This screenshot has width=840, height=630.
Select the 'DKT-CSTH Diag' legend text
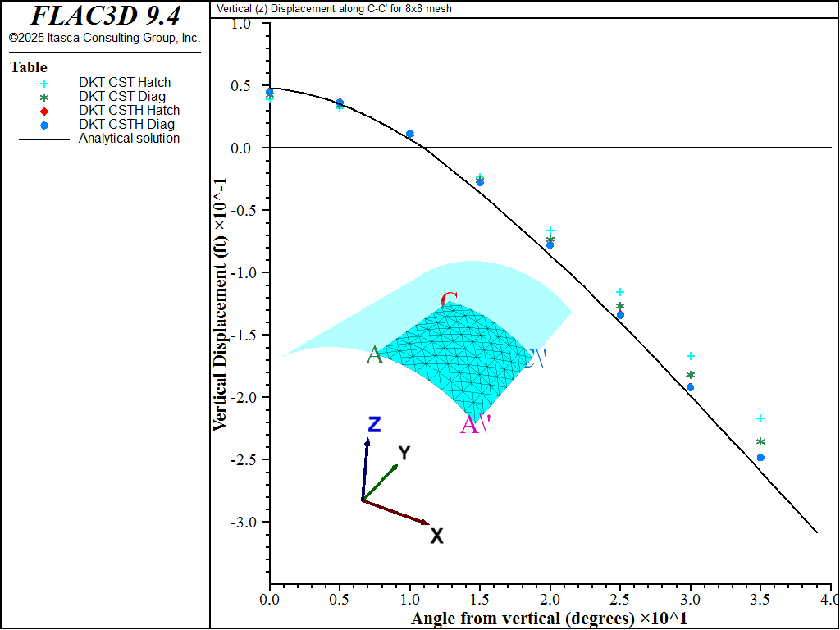tap(126, 125)
